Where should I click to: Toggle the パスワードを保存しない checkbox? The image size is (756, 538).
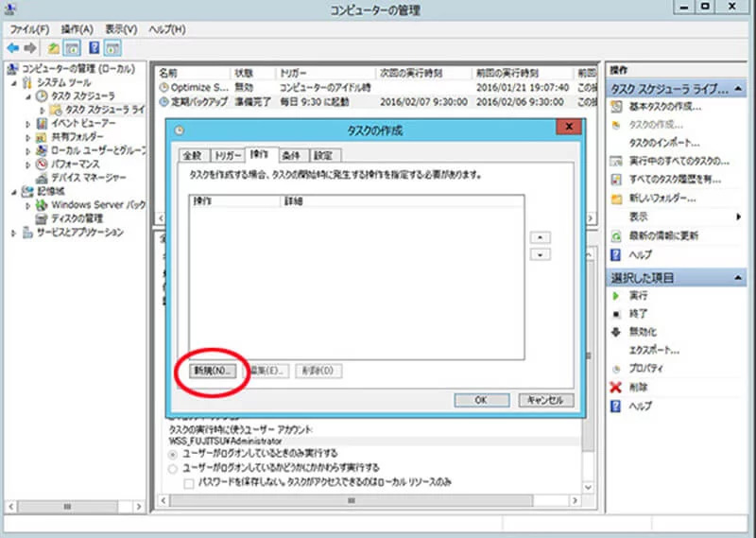pyautogui.click(x=188, y=482)
